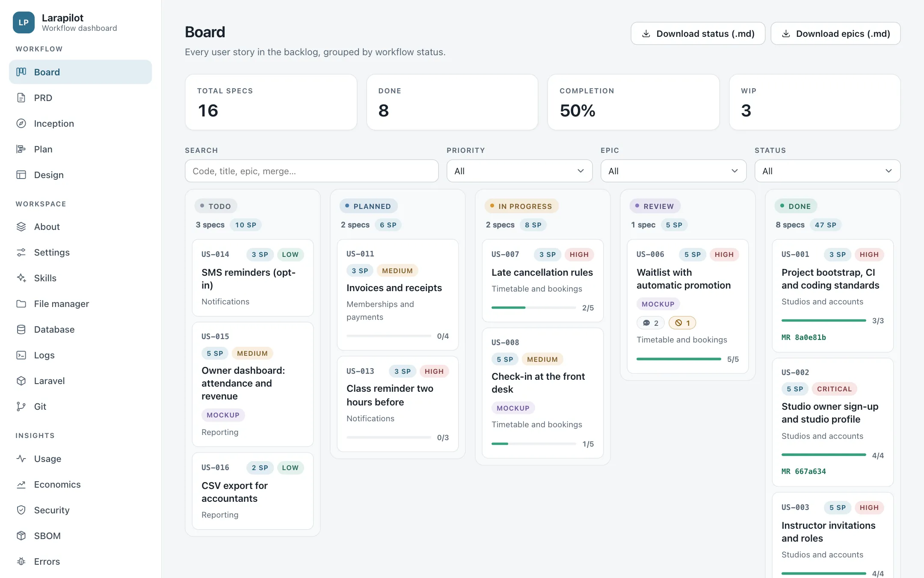Click the PRD document icon

click(x=21, y=98)
